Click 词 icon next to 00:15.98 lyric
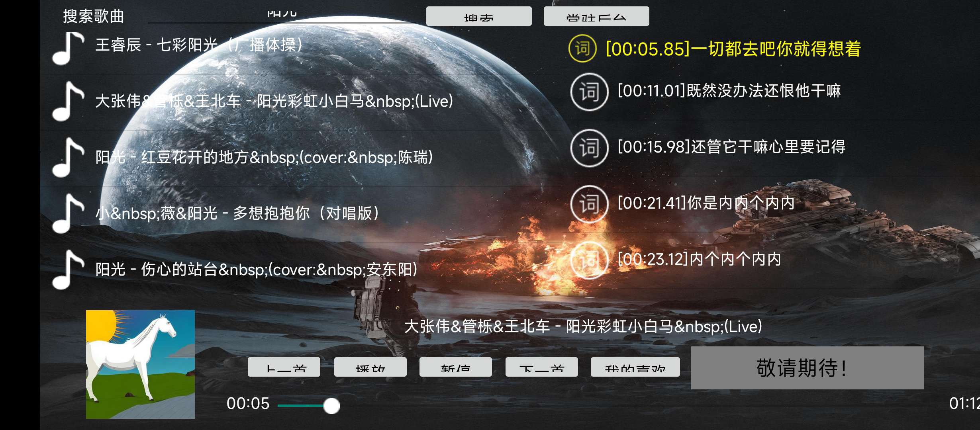This screenshot has width=980, height=430. [589, 148]
